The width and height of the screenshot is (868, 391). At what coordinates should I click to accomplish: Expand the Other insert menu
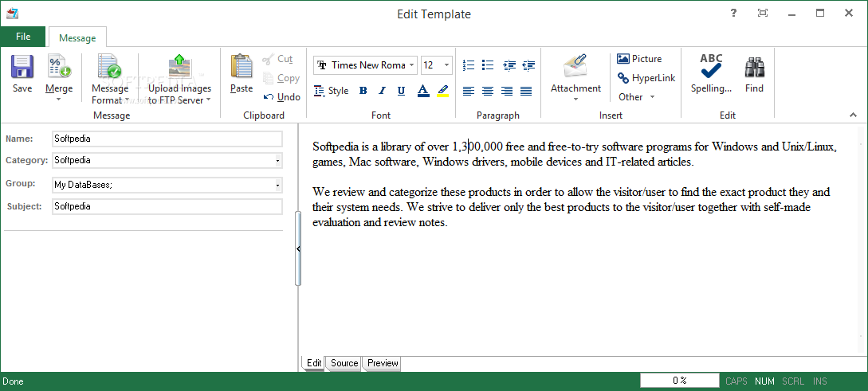coord(637,97)
